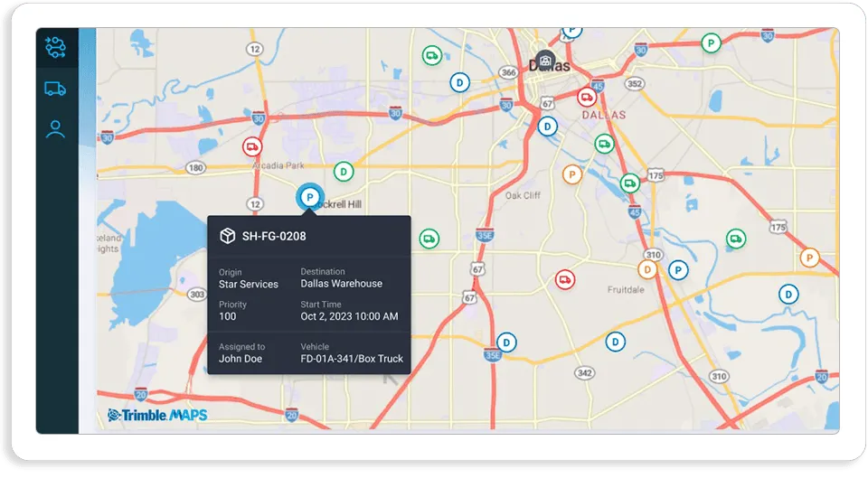The height and width of the screenshot is (488, 868).
Task: Open the user drivers sidebar icon
Action: pyautogui.click(x=55, y=129)
